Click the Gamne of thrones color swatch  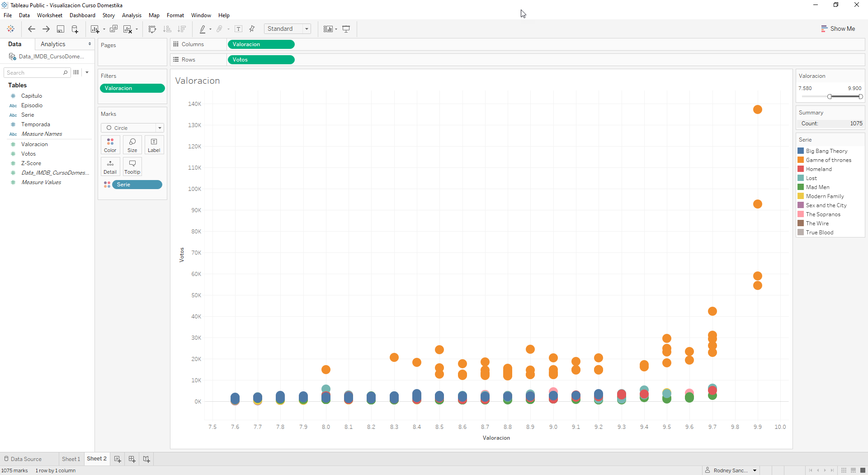pyautogui.click(x=801, y=160)
